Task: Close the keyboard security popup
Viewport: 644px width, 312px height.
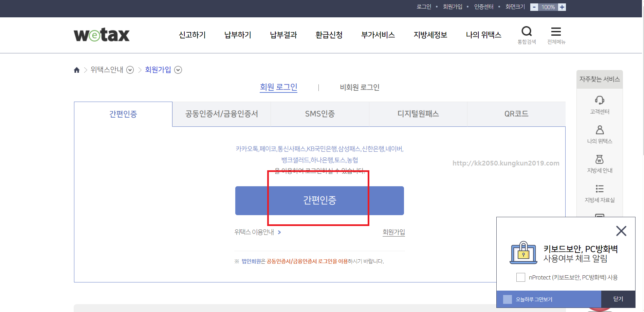Action: [621, 231]
